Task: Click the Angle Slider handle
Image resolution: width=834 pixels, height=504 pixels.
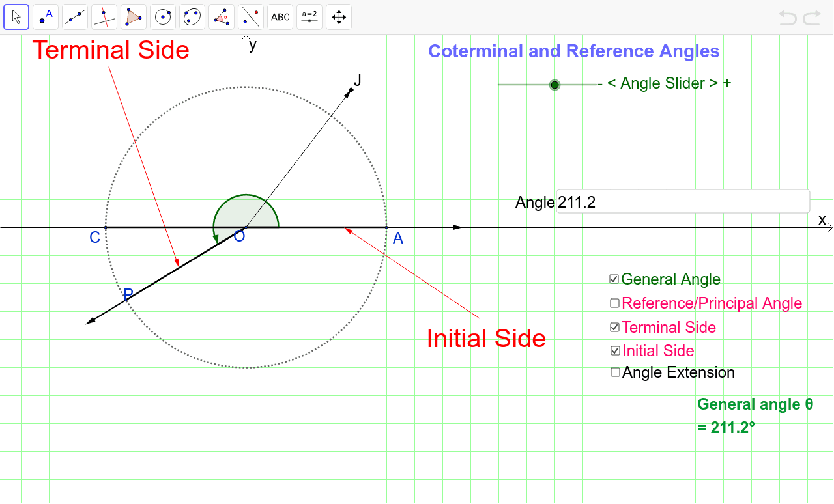Action: click(x=554, y=85)
